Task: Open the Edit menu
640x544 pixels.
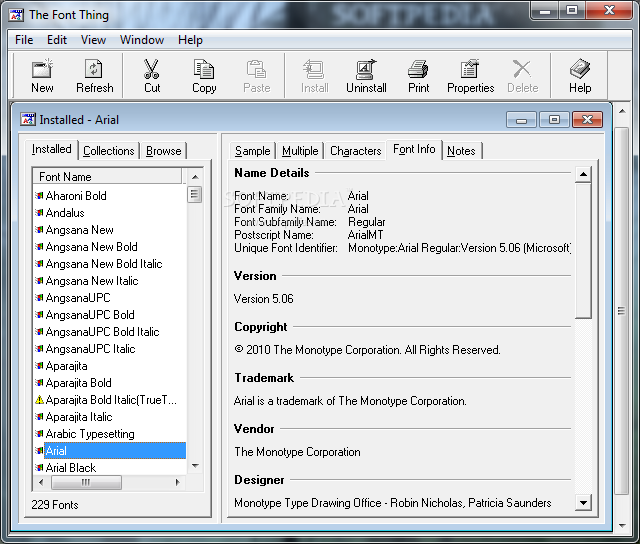Action: click(57, 40)
